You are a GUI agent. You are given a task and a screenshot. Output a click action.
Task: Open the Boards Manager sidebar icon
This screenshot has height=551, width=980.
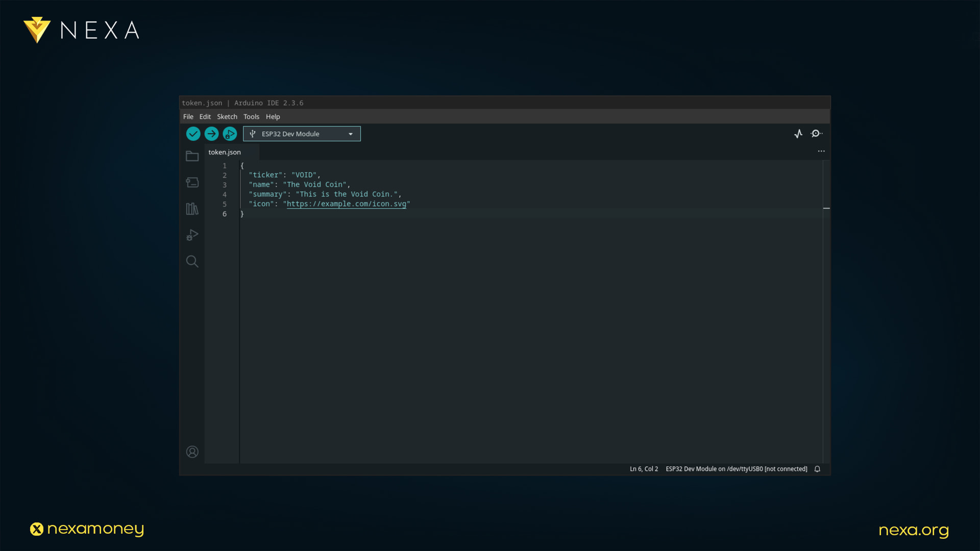(192, 183)
